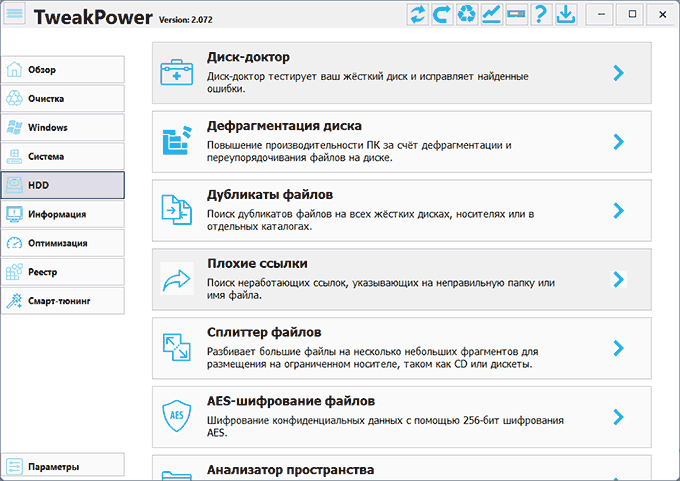Click the refresh arrows toolbar icon
The height and width of the screenshot is (481, 680).
tap(418, 14)
